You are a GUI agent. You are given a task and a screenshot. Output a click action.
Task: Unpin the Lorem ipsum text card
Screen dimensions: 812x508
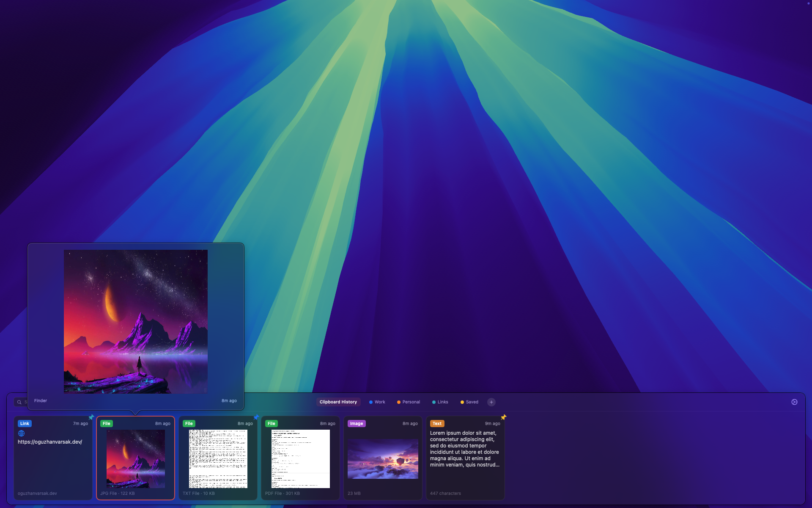pyautogui.click(x=503, y=417)
